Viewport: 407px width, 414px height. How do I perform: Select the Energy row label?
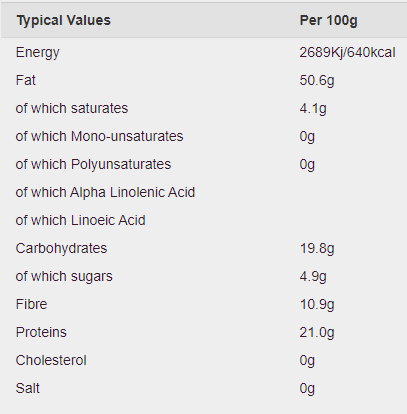tap(38, 53)
